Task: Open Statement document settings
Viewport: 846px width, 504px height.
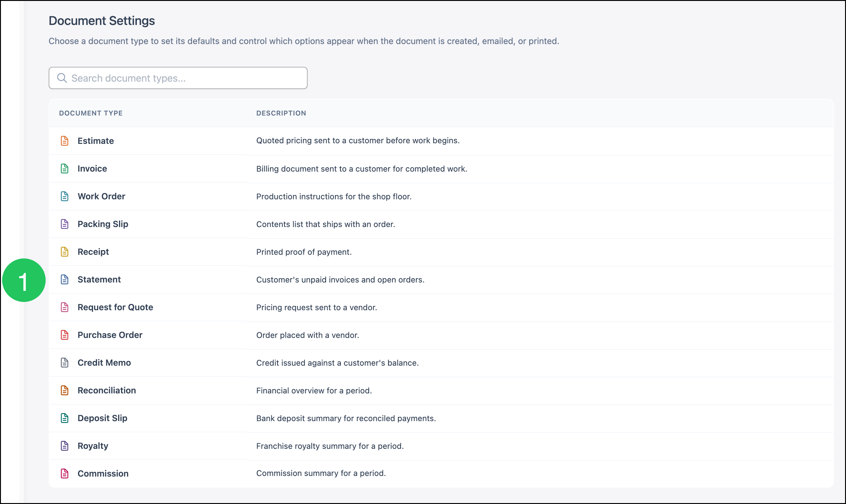Action: [x=99, y=279]
